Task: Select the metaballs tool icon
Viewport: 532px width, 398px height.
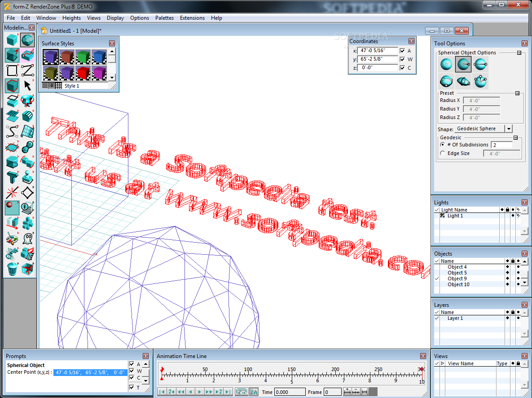Action: point(27,147)
